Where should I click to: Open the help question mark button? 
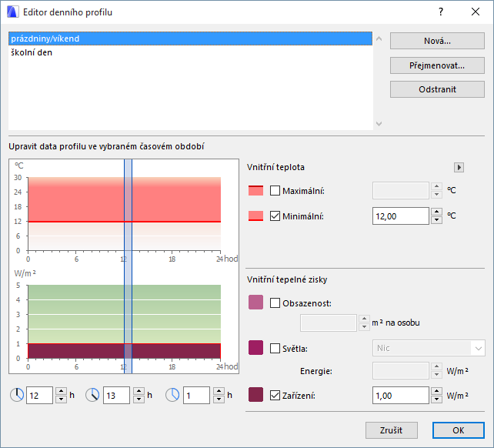coord(441,12)
